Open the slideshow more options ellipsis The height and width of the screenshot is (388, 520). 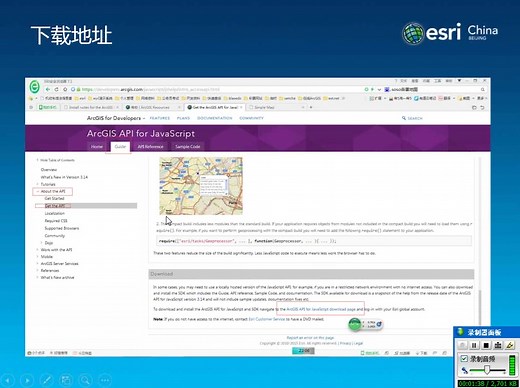tap(105, 380)
